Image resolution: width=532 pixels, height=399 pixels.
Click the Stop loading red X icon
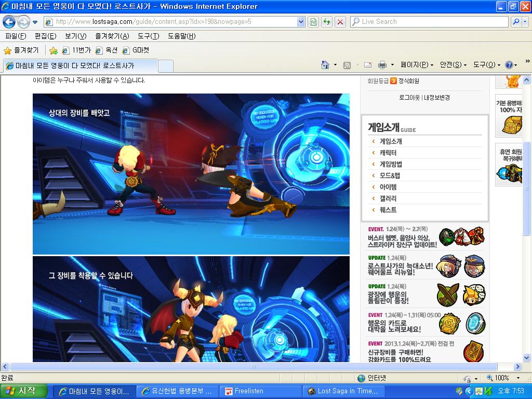coord(340,22)
